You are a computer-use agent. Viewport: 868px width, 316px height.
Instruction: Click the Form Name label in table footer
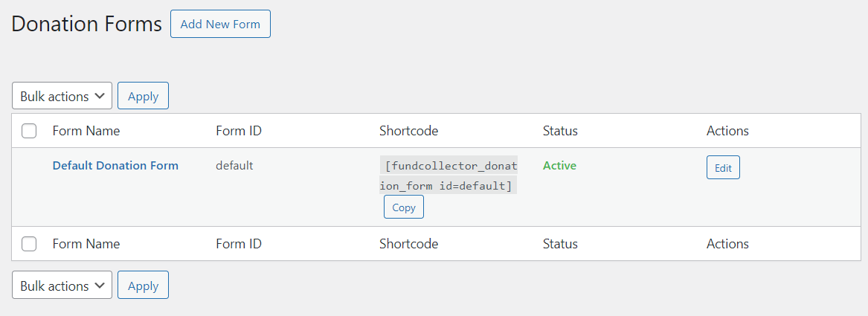(x=86, y=244)
